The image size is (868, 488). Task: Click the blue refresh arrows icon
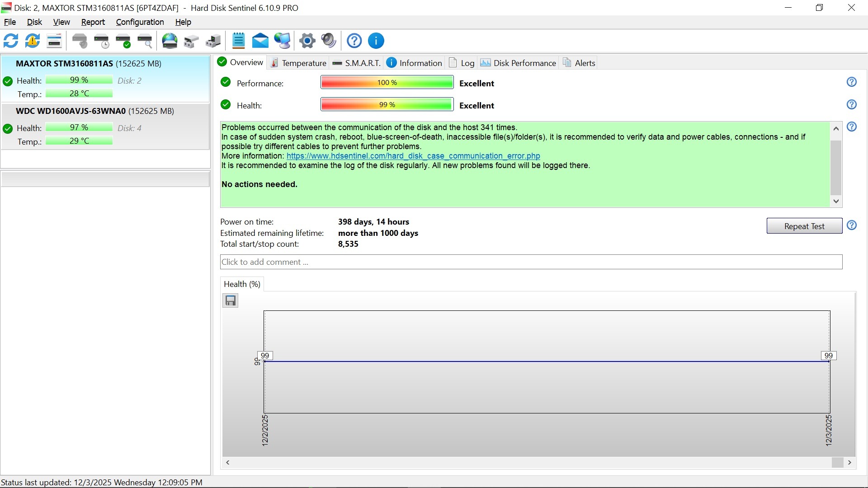coord(11,41)
